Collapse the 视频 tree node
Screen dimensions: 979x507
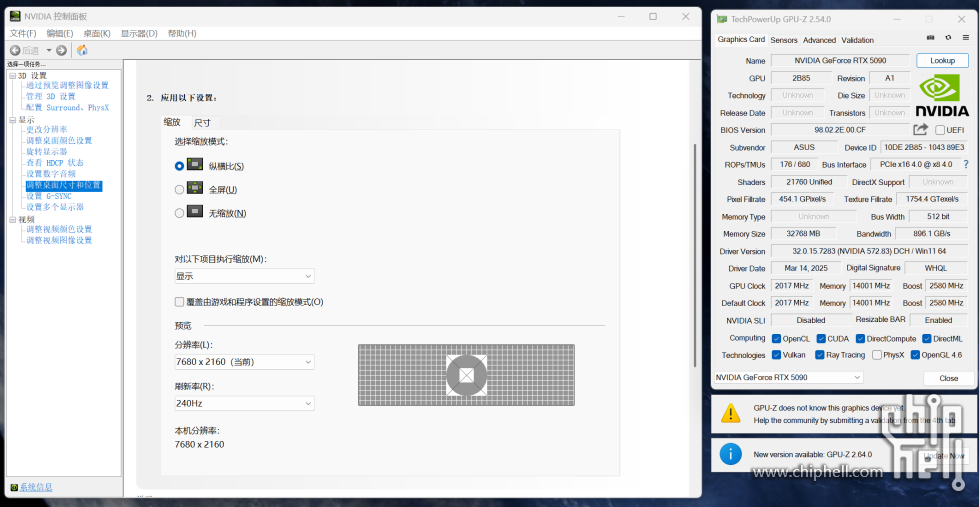(x=12, y=219)
